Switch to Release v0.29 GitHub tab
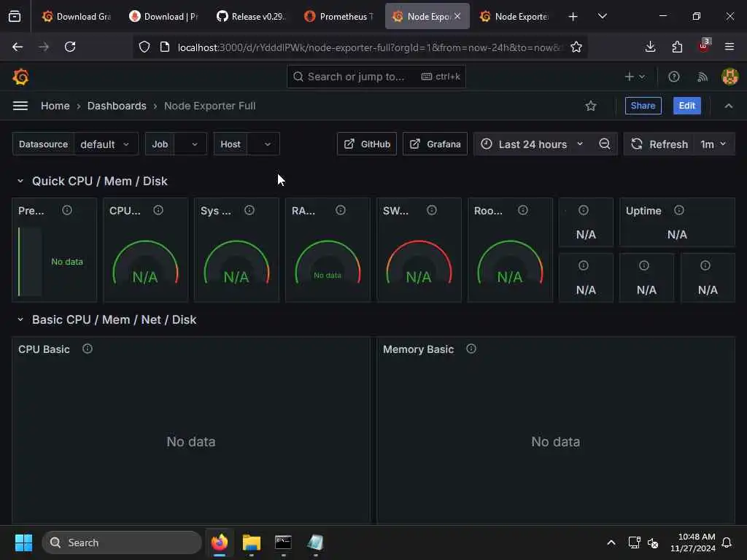747x560 pixels. tap(251, 16)
